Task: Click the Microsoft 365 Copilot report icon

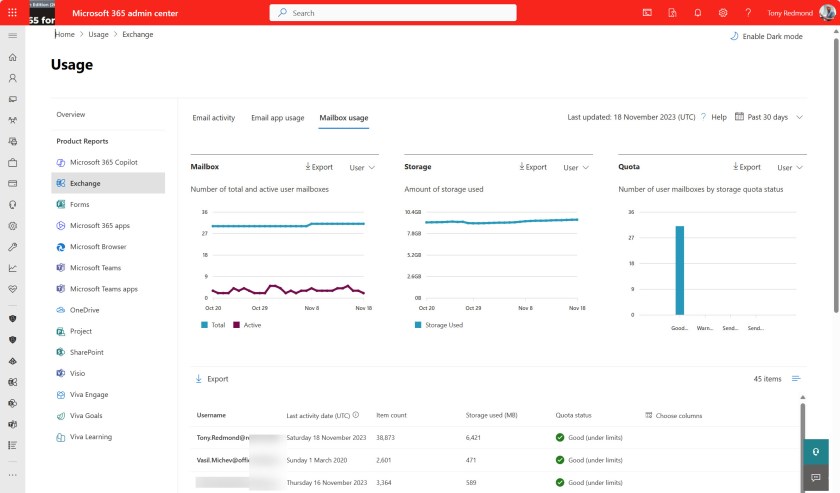Action: (x=61, y=162)
